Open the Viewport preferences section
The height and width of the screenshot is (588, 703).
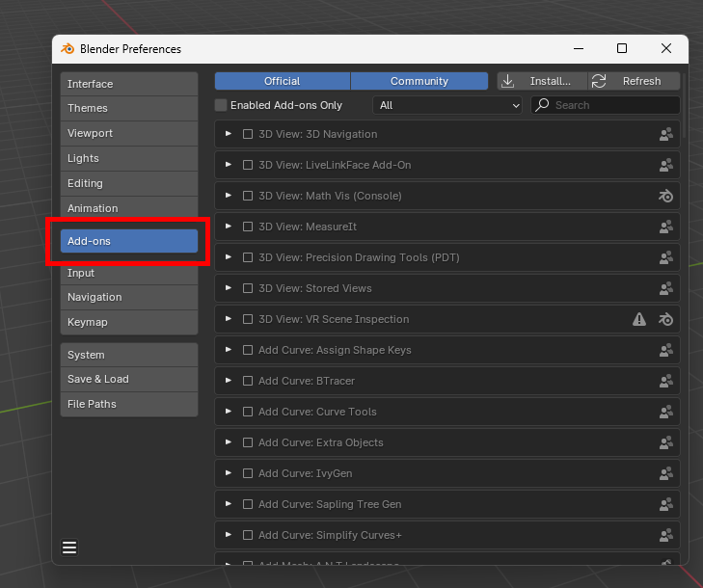128,133
